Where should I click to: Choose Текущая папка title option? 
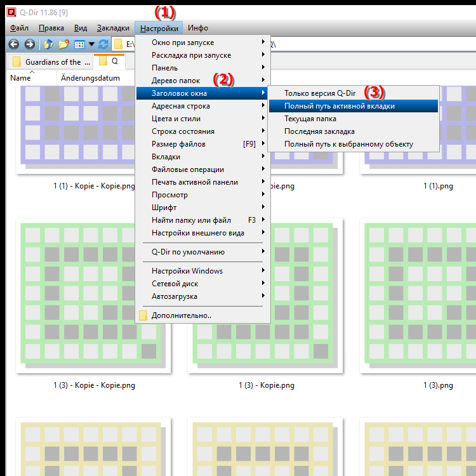tap(354, 119)
